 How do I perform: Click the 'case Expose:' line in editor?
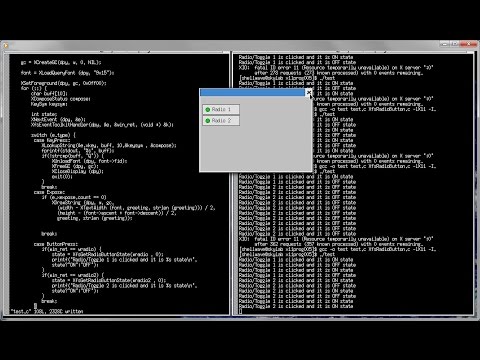49,192
